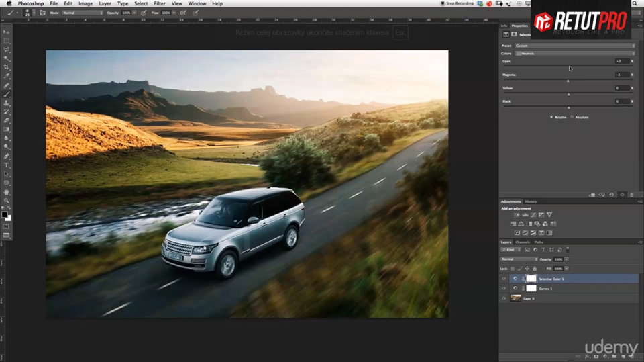The height and width of the screenshot is (362, 644).
Task: Click the Clone Stamp tool
Action: (x=7, y=103)
